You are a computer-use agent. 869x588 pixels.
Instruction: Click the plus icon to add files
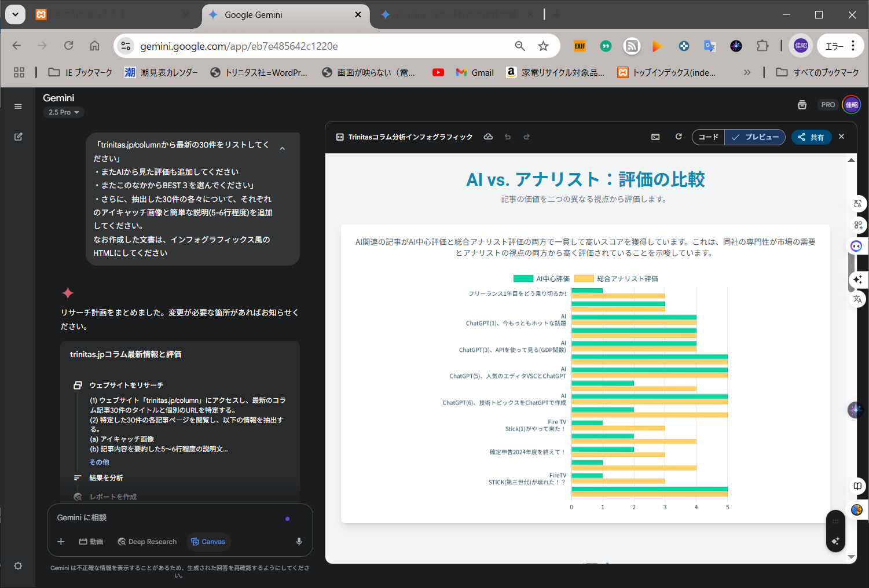(61, 542)
